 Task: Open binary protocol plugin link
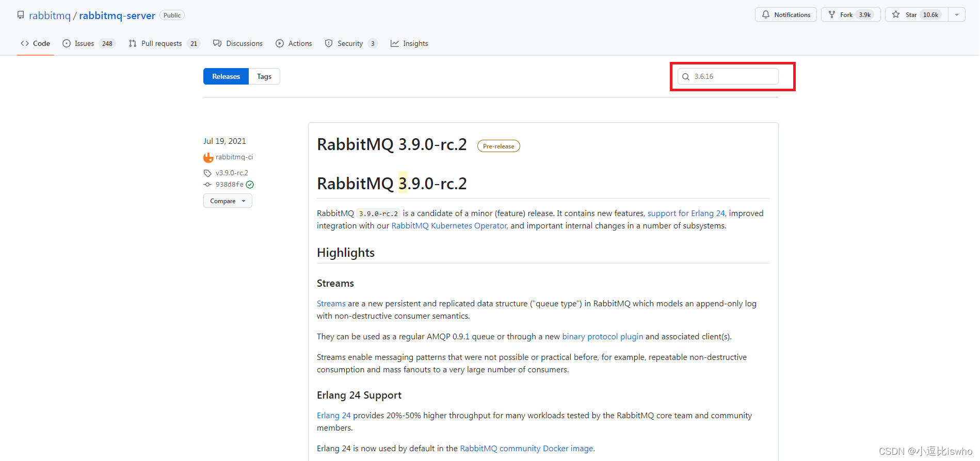[602, 336]
